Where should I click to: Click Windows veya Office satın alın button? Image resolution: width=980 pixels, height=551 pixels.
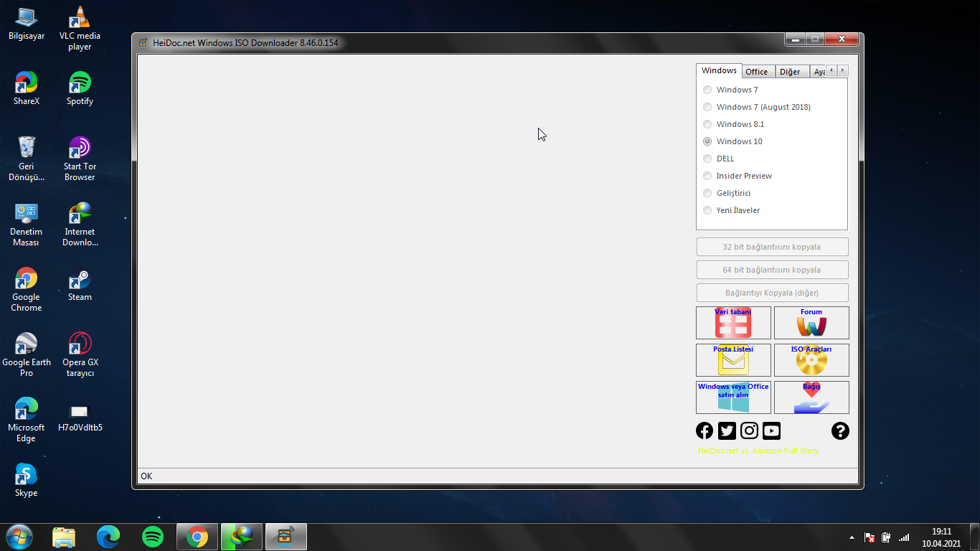click(x=733, y=397)
